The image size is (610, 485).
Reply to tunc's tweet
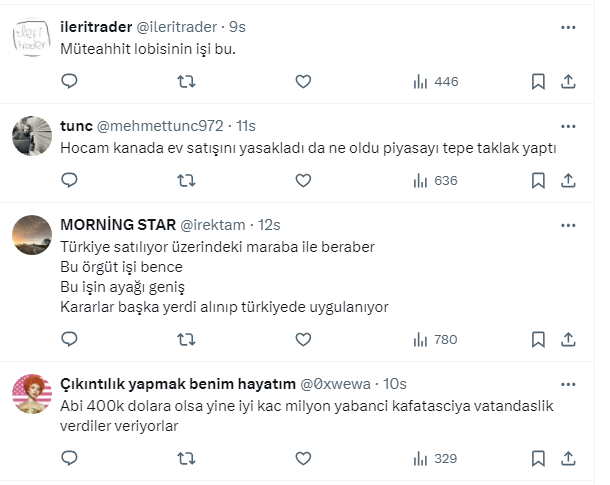point(69,181)
